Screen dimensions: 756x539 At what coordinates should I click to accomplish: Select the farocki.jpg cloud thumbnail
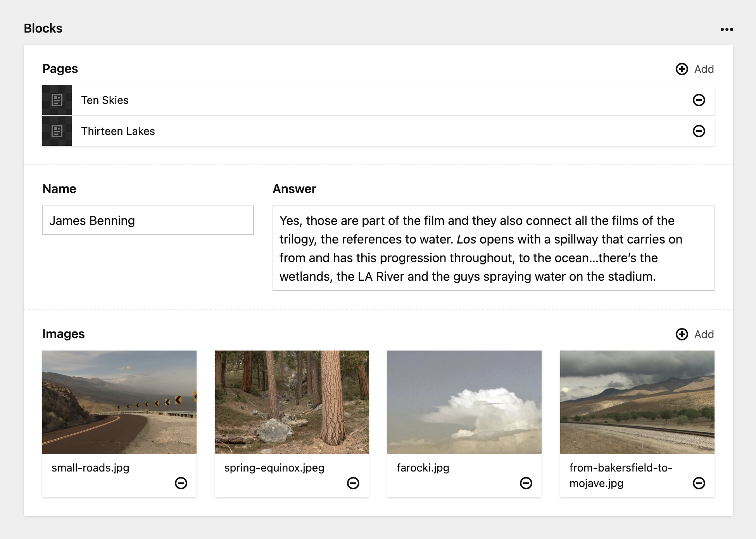464,402
